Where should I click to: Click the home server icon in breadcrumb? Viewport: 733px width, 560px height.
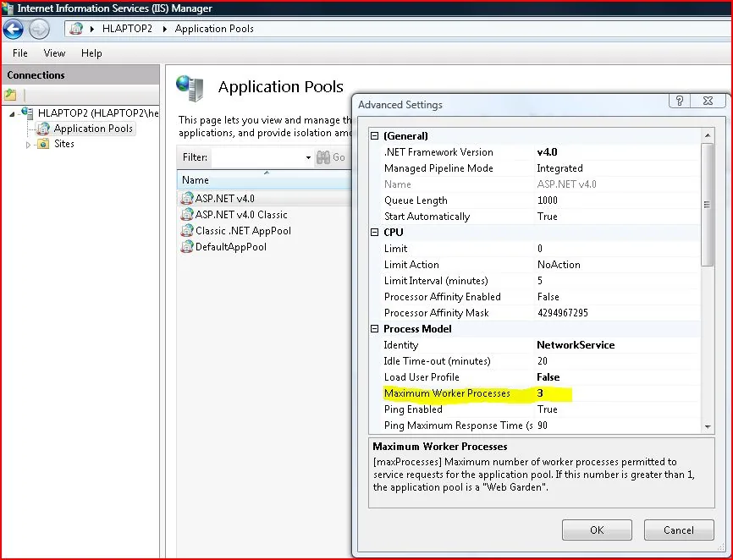(x=76, y=29)
